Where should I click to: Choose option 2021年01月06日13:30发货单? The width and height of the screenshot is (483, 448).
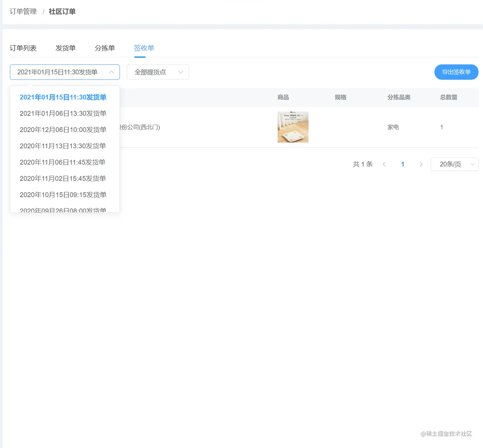65,113
